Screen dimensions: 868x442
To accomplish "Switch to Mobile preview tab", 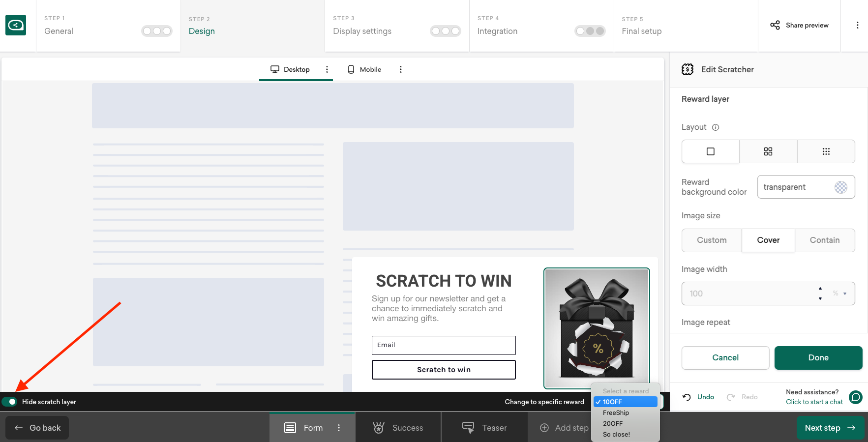I will [364, 69].
